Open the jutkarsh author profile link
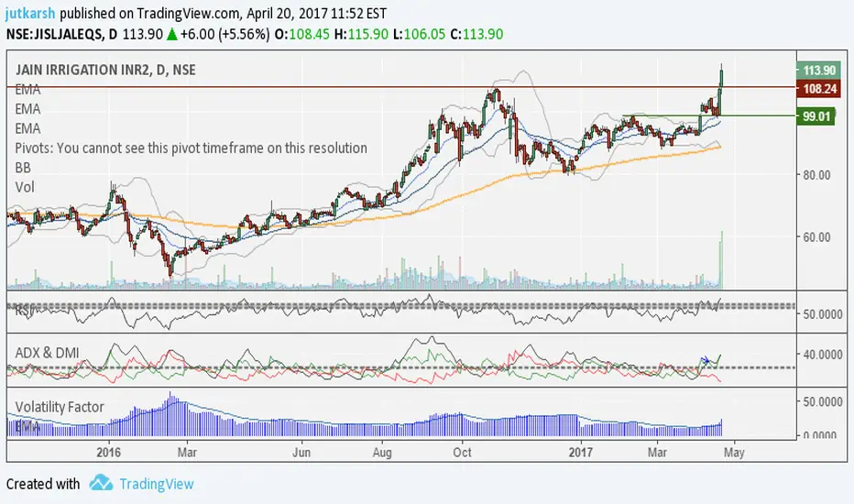Viewport: 854px width, 504px height. [x=30, y=13]
